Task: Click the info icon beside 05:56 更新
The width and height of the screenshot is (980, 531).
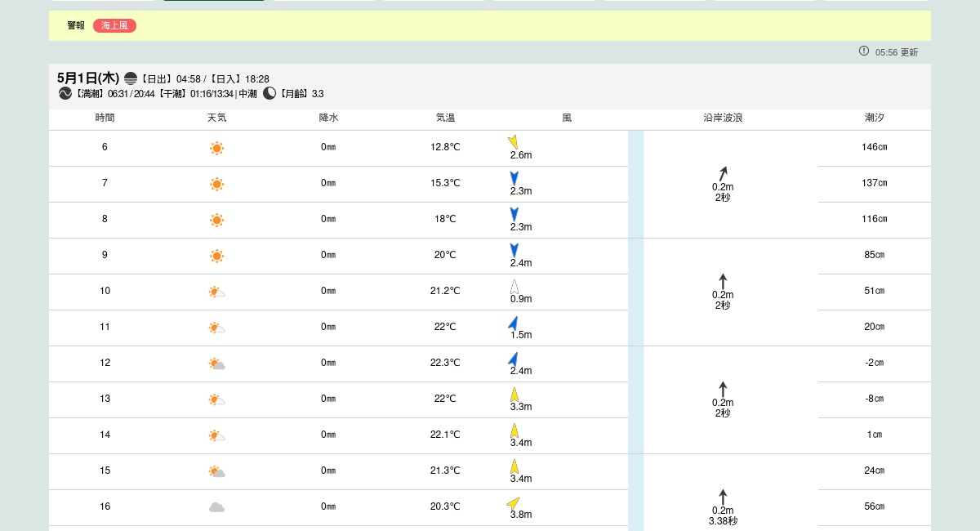Action: click(x=864, y=51)
